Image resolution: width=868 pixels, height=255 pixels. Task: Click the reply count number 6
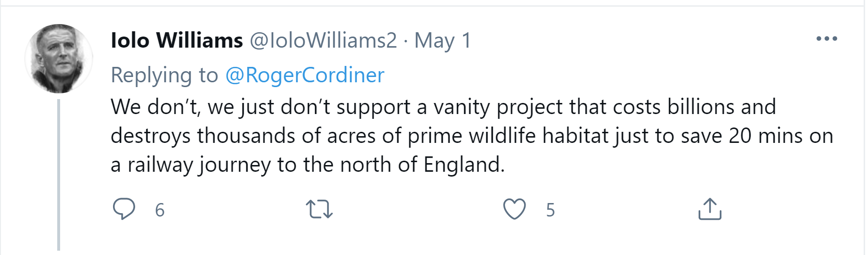click(x=160, y=210)
